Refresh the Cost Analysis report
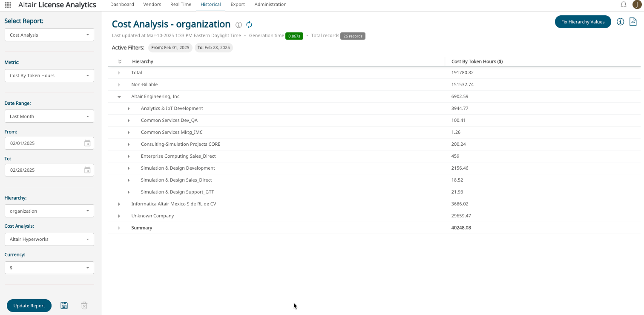 point(250,25)
